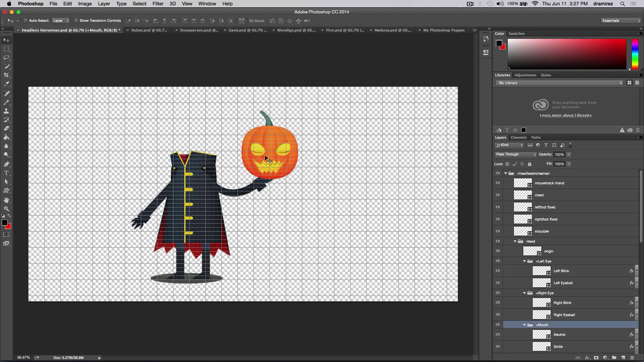Collapse the Head layer group
The width and height of the screenshot is (644, 362).
(515, 241)
